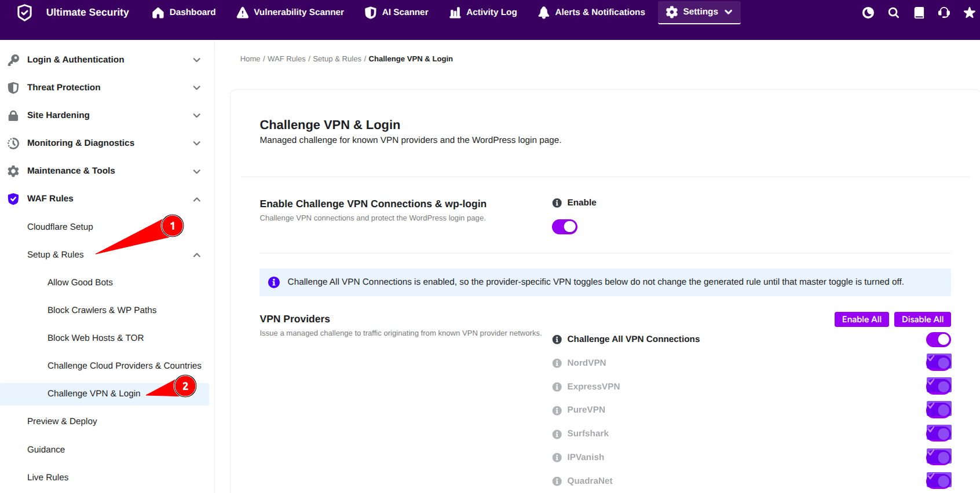This screenshot has width=980, height=493.
Task: Toggle the PureVPN switch
Action: pos(938,410)
